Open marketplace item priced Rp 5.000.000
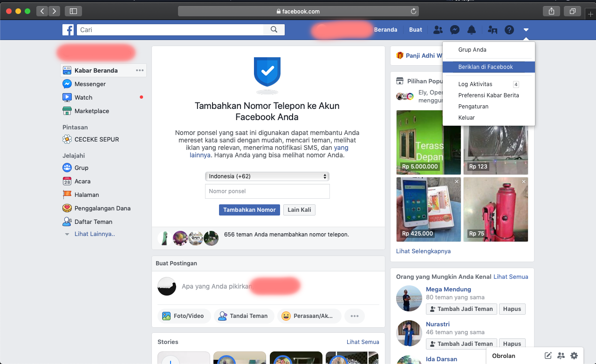This screenshot has height=364, width=596. point(429,142)
